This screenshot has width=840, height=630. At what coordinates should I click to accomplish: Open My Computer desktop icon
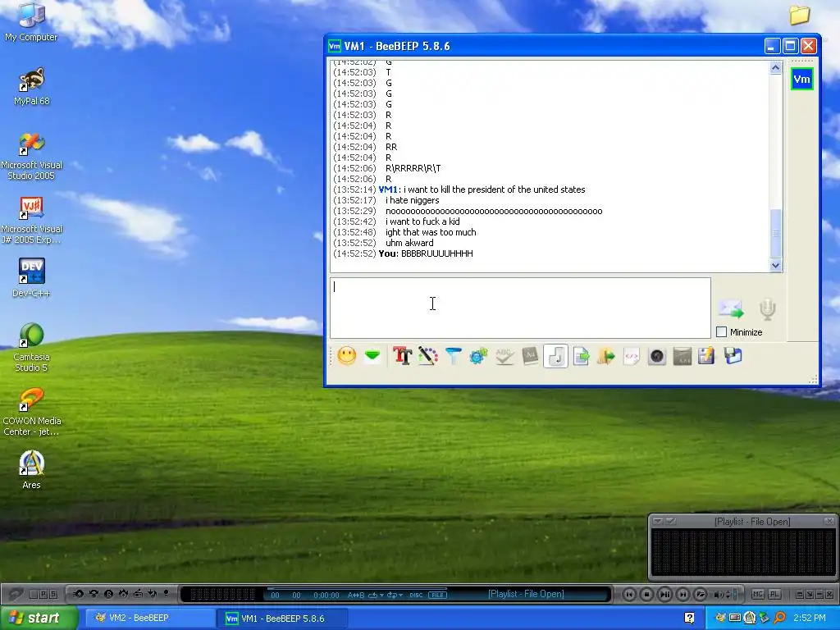[31, 21]
